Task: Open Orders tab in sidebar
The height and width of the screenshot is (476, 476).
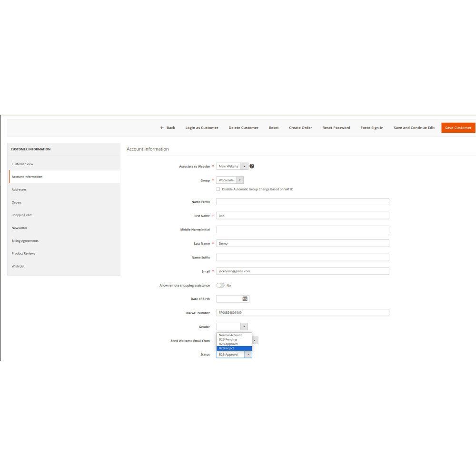Action: click(64, 202)
